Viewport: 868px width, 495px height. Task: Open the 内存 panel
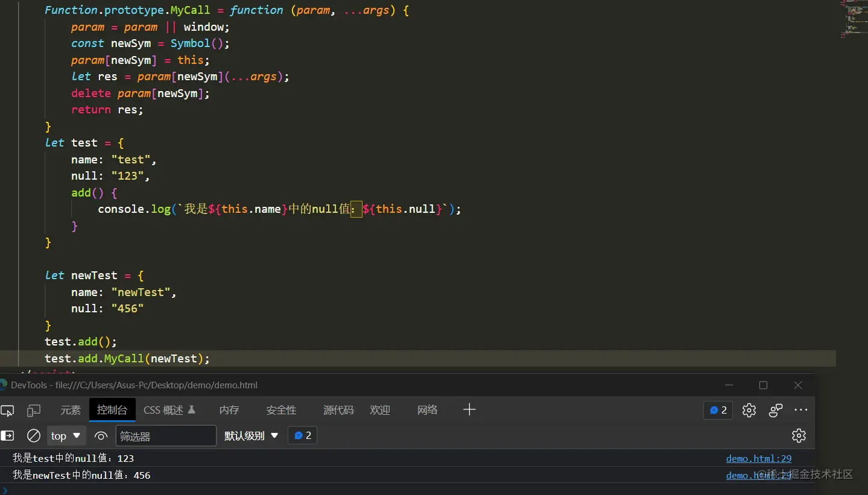point(229,410)
